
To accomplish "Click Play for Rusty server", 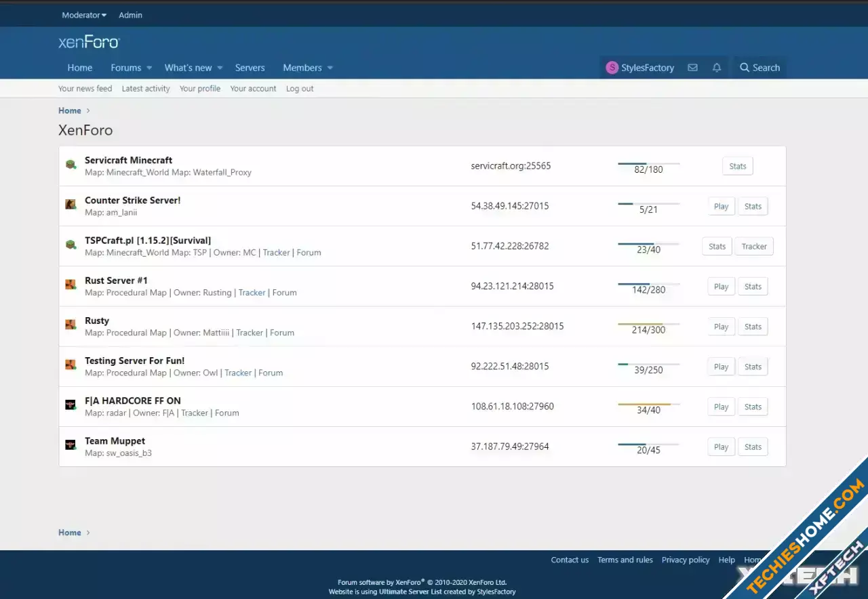I will click(x=722, y=327).
